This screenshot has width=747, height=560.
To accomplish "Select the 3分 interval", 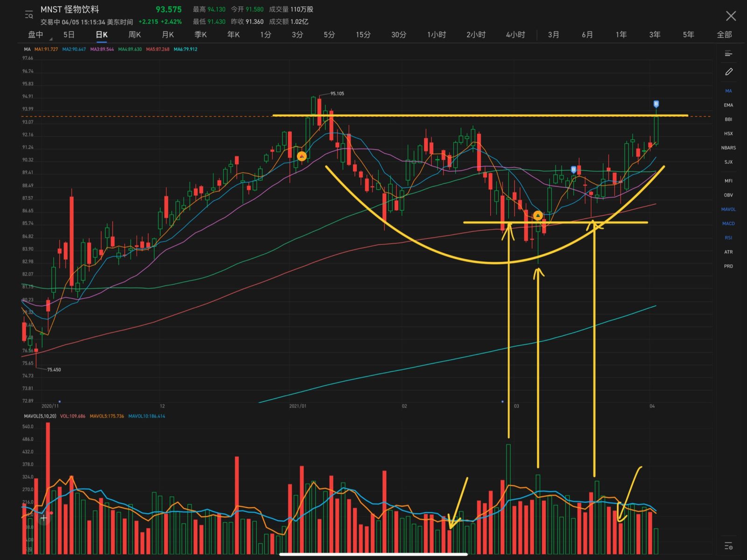I will coord(297,35).
